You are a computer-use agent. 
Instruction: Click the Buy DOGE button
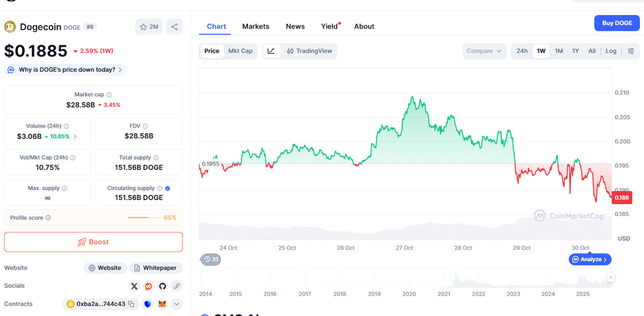pyautogui.click(x=617, y=23)
